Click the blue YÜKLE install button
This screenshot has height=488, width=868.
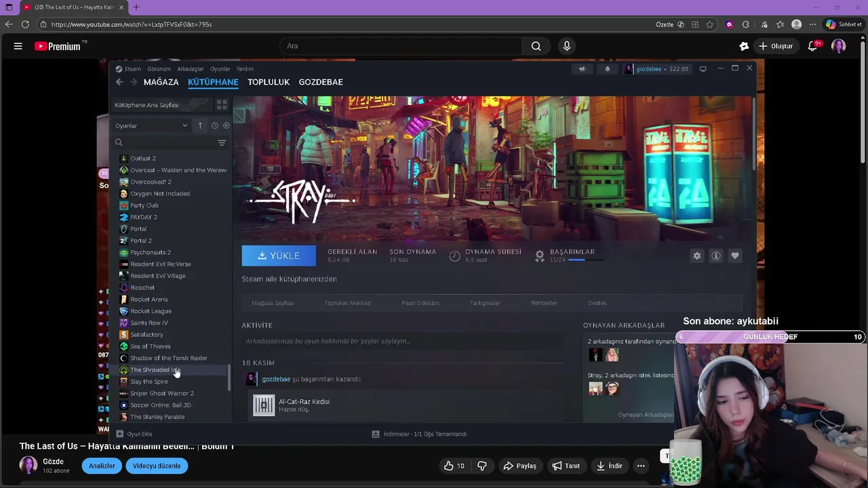click(x=279, y=256)
